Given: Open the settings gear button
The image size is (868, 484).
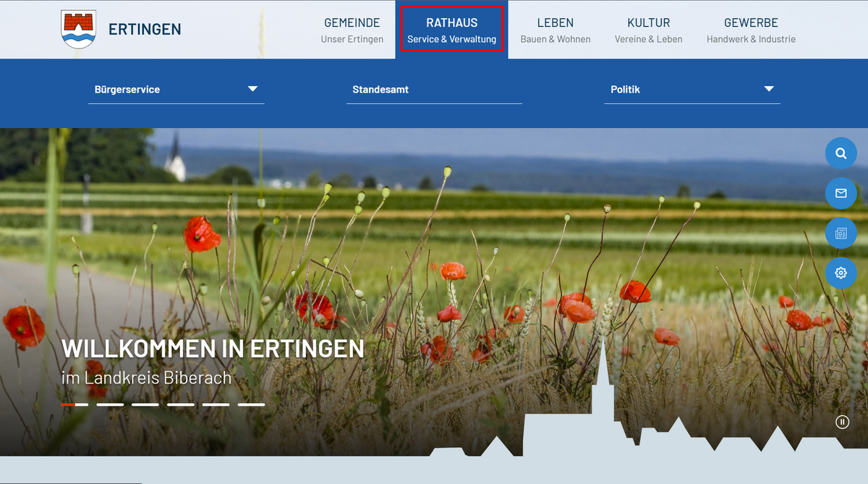Looking at the screenshot, I should click(x=841, y=273).
